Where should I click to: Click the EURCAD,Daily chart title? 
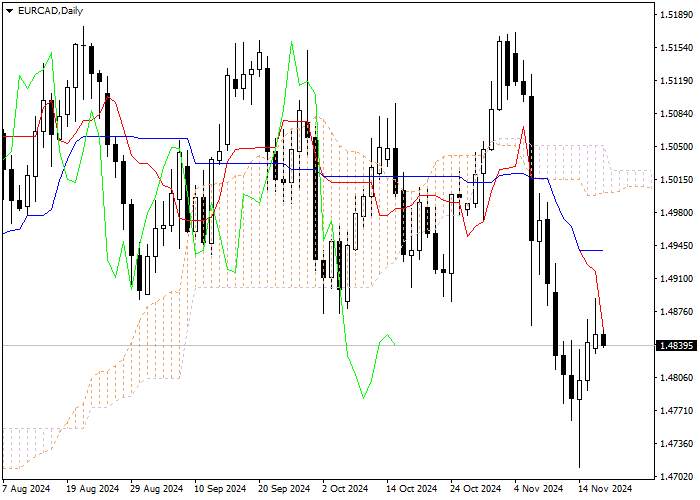point(50,11)
